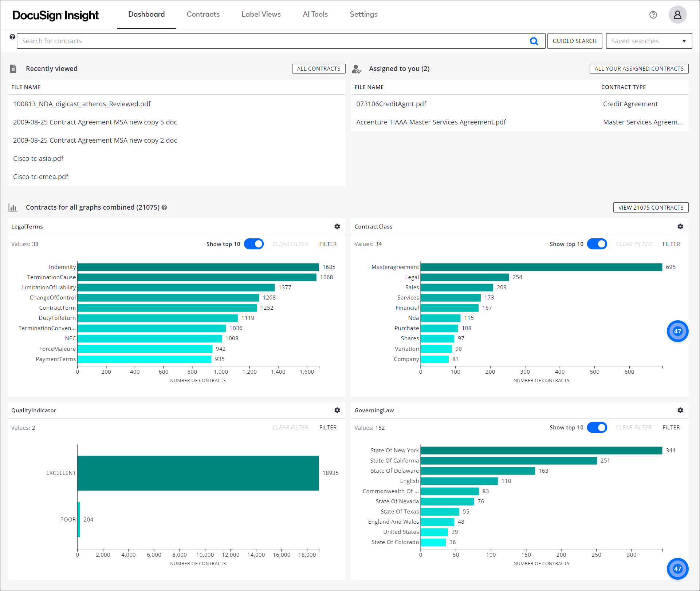Switch to the Dashboard tab
The width and height of the screenshot is (700, 591).
(146, 14)
